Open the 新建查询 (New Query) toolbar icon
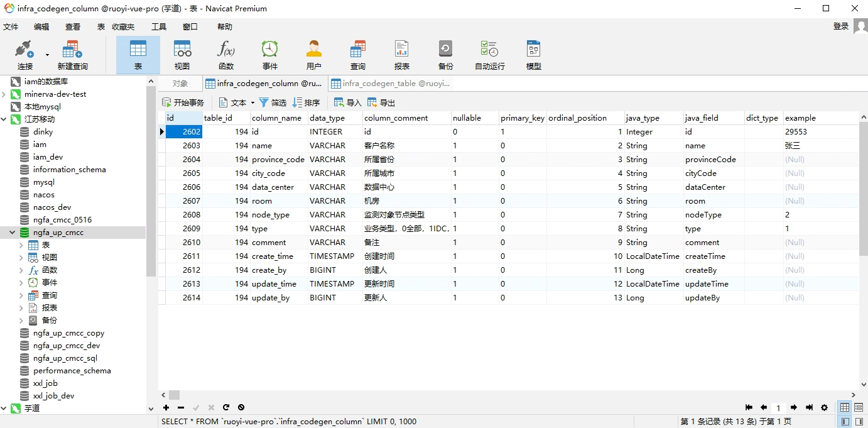868x428 pixels. [x=72, y=55]
